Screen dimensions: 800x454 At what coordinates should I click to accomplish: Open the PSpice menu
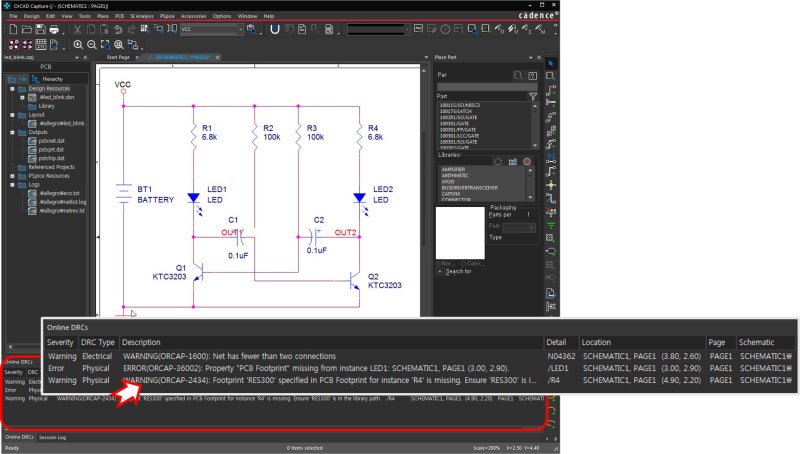tap(167, 16)
